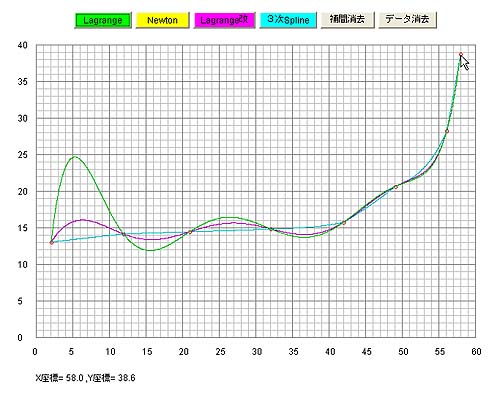The image size is (500, 395).
Task: Click the green curve's peak near x=5
Action: (75, 157)
